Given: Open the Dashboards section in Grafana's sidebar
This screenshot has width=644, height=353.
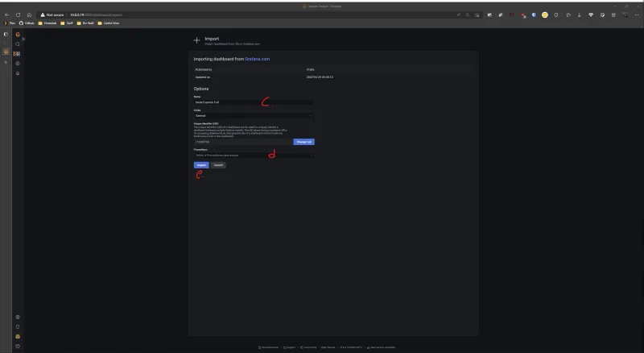Looking at the screenshot, I should coord(18,53).
